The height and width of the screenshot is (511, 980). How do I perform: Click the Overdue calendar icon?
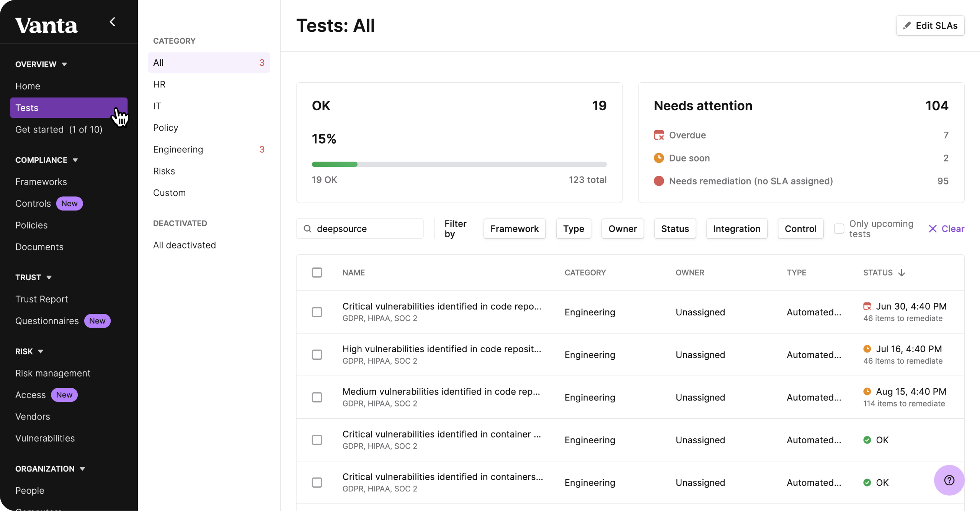pos(659,135)
